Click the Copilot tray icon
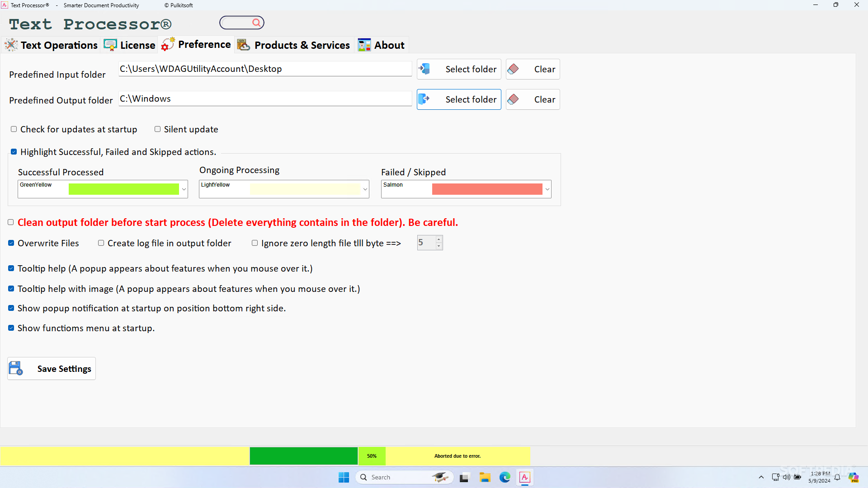Viewport: 868px width, 488px height. 854,477
